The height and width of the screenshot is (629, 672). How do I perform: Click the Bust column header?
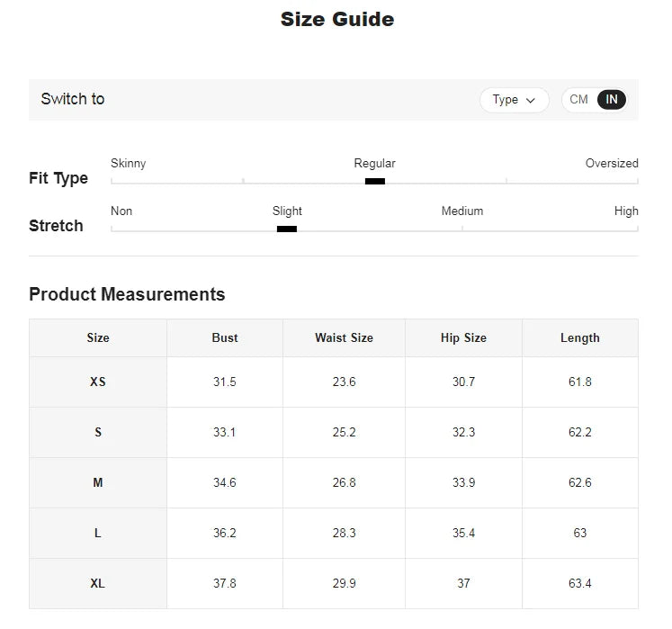225,338
